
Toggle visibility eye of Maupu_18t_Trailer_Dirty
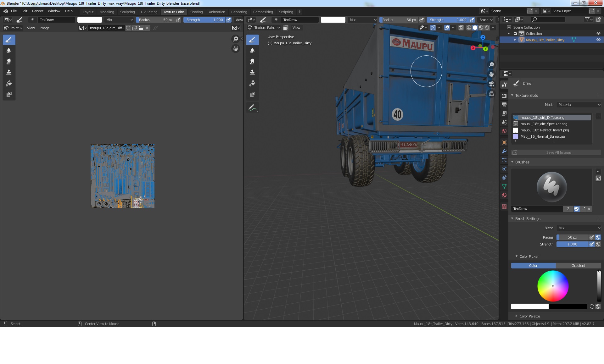coord(598,40)
